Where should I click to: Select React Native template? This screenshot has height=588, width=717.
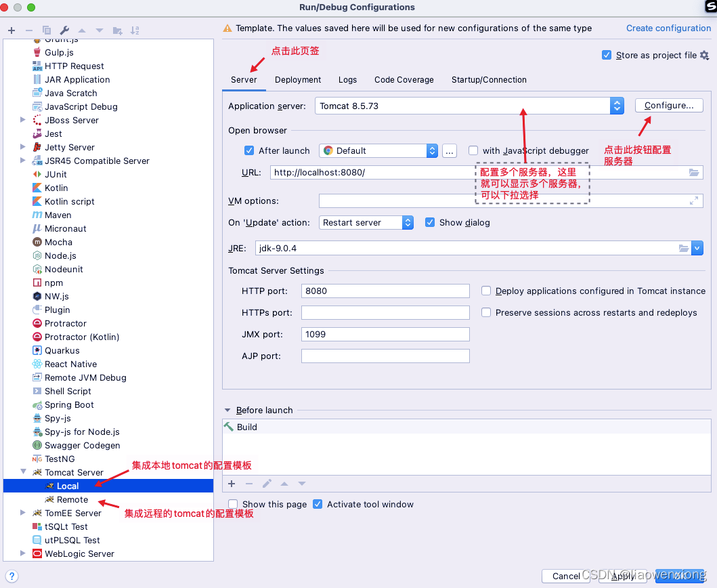click(71, 364)
